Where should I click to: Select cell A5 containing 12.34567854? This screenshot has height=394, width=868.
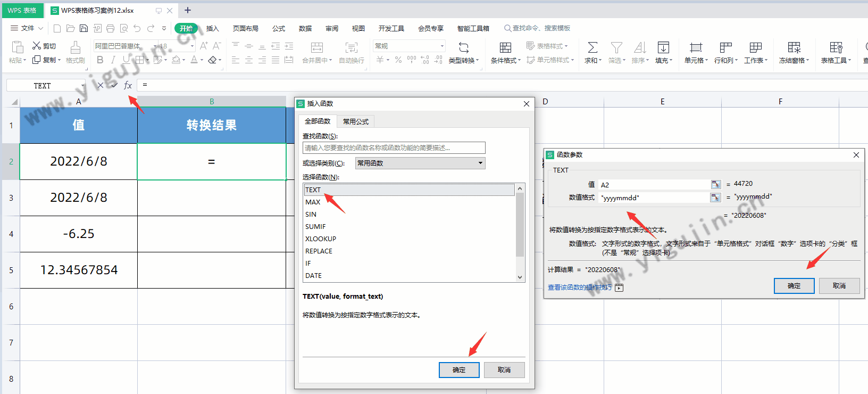tap(79, 270)
